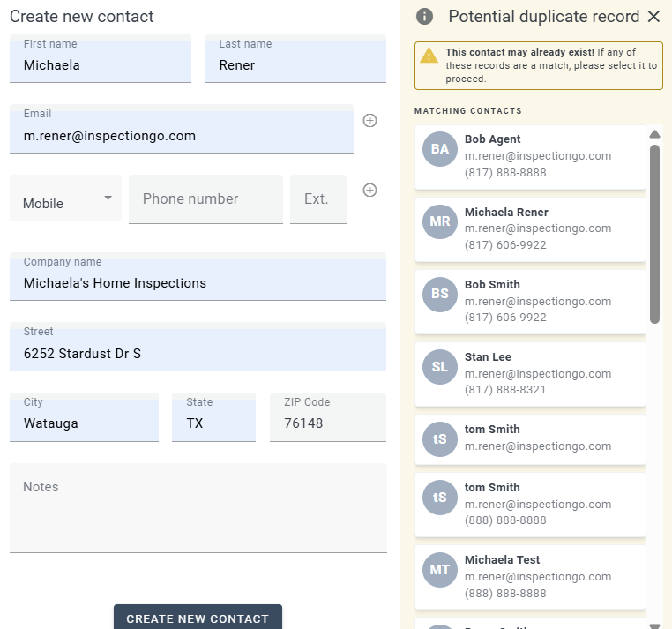The image size is (672, 629).
Task: Click the SL avatar for Stan Lee
Action: tap(440, 367)
